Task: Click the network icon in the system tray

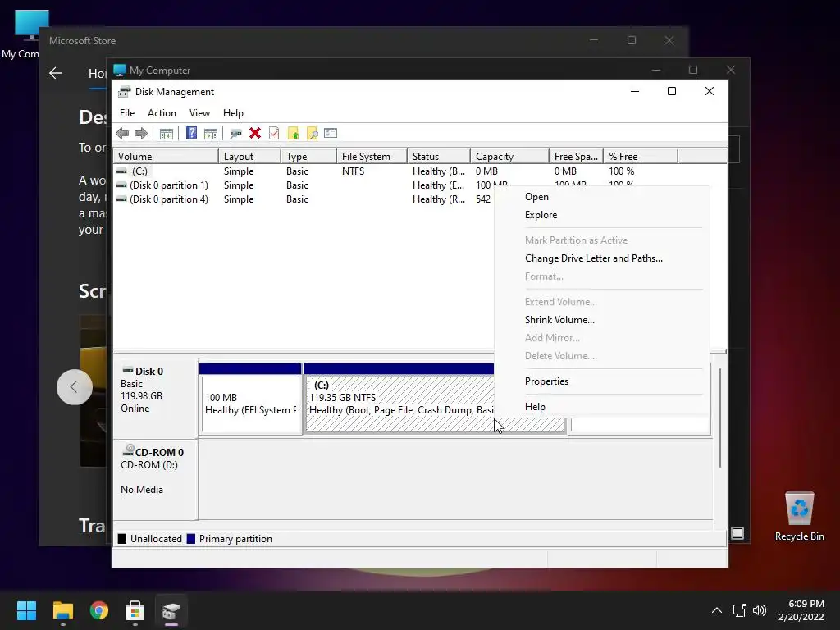Action: 740,610
